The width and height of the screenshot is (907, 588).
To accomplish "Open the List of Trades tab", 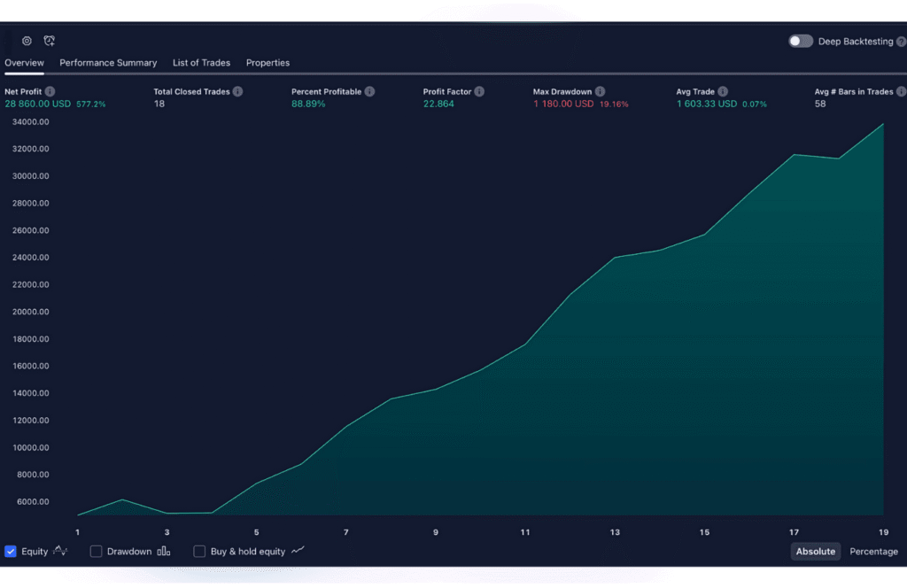I will [201, 63].
